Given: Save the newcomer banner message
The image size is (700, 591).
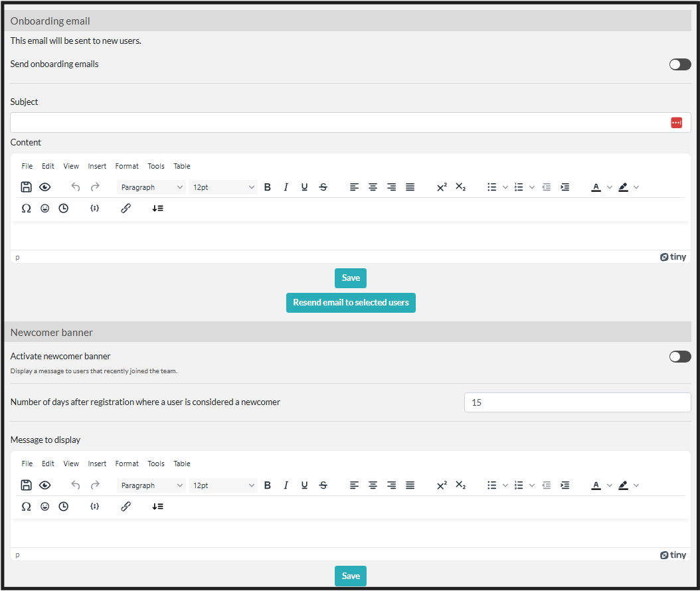Looking at the screenshot, I should coord(351,576).
